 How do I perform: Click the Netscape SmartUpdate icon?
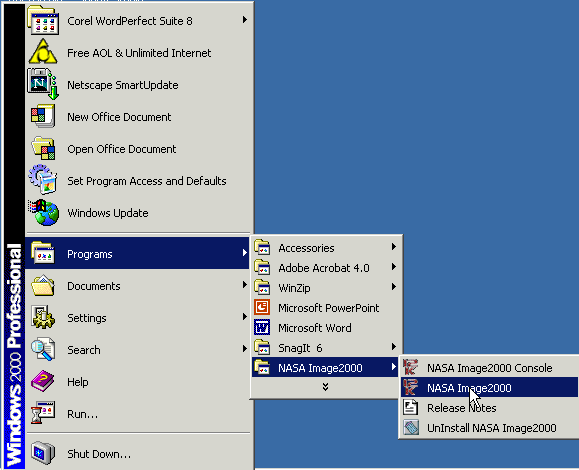43,84
